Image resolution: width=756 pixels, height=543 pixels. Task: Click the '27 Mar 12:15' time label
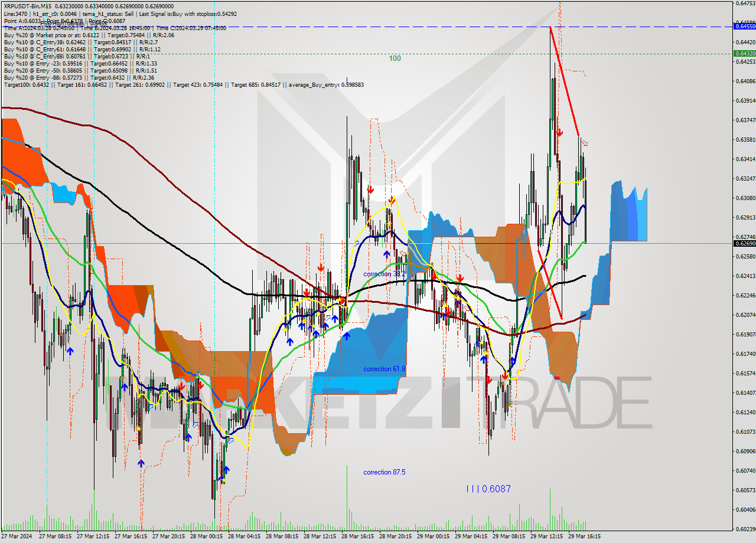(x=93, y=537)
